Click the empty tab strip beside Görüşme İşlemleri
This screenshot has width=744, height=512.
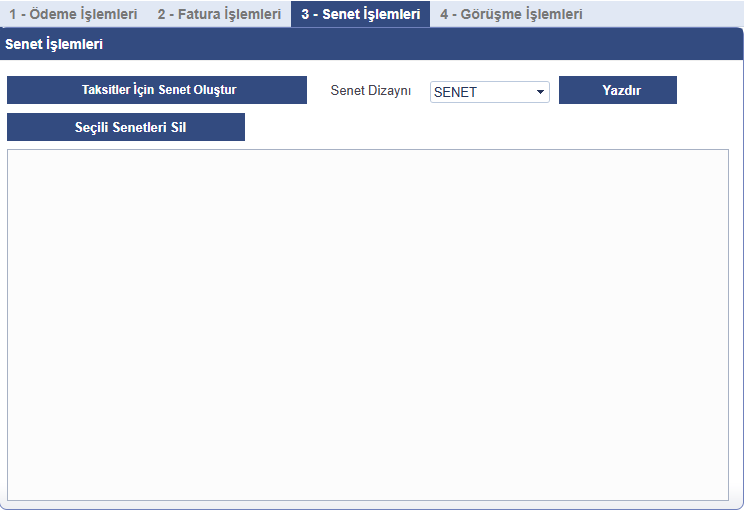(665, 14)
